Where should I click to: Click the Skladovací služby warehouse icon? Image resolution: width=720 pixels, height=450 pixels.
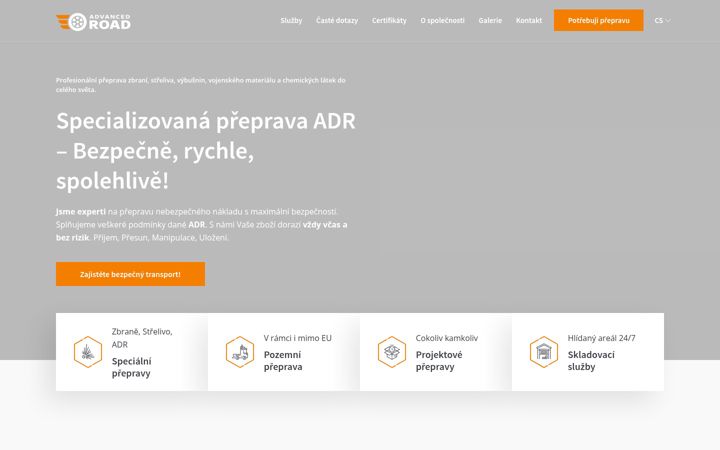pos(544,352)
